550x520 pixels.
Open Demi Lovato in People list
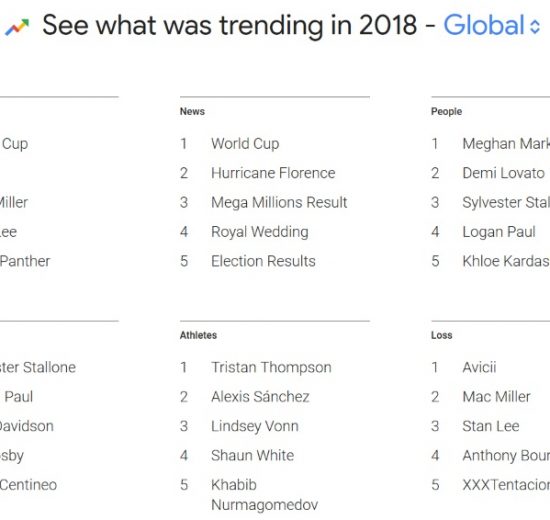coord(503,173)
